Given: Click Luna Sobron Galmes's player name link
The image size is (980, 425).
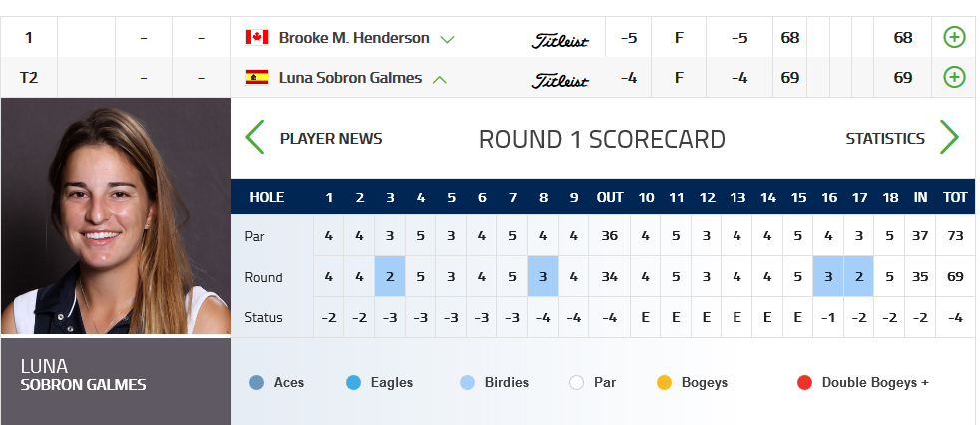Looking at the screenshot, I should click(350, 77).
